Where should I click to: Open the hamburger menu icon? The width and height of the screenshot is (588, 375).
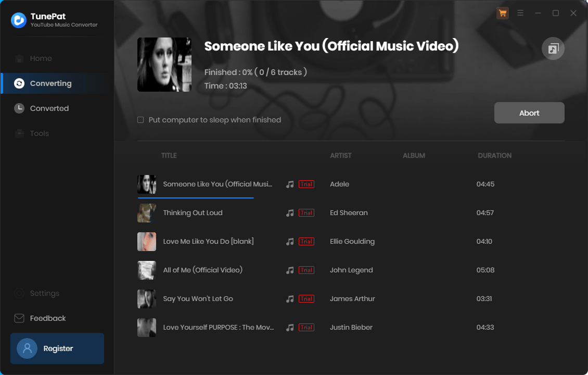(x=520, y=13)
